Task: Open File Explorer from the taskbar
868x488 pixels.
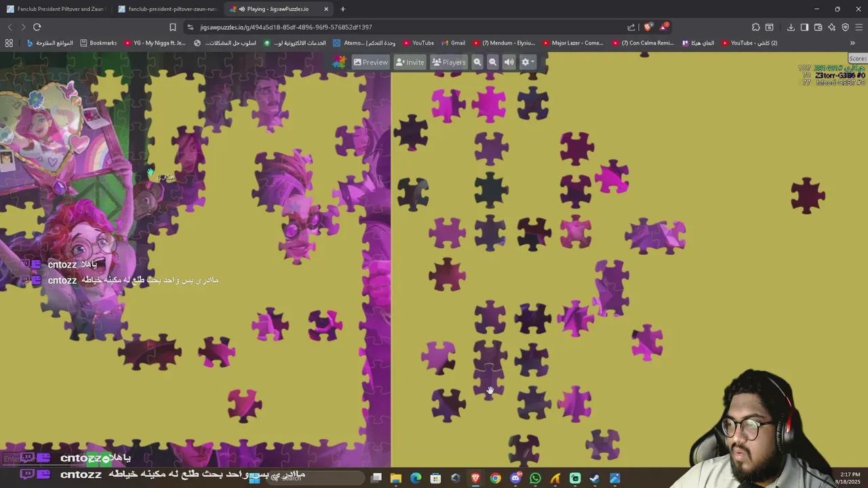Action: click(396, 478)
